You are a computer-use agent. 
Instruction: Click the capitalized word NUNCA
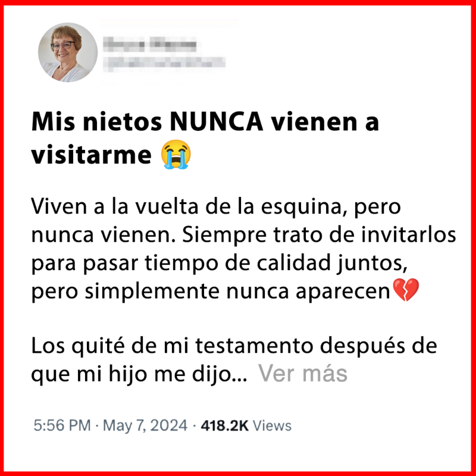[x=216, y=122]
